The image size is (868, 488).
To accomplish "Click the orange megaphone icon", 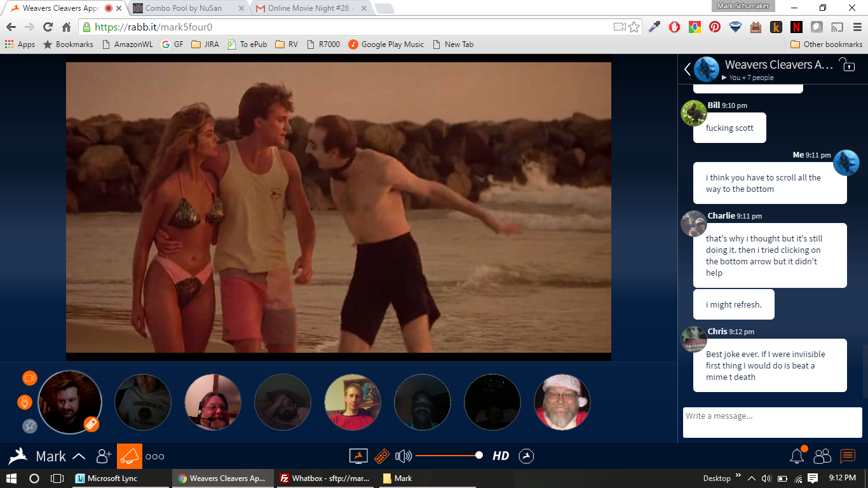I will point(129,456).
